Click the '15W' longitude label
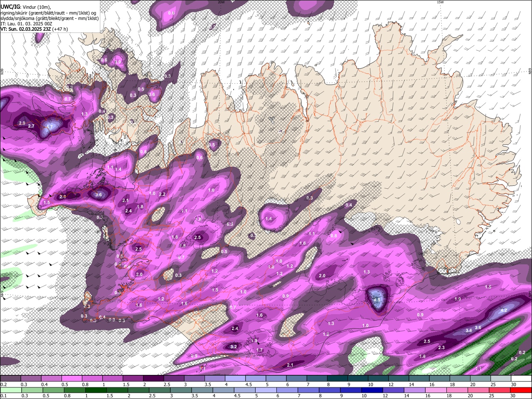 pos(440,2)
